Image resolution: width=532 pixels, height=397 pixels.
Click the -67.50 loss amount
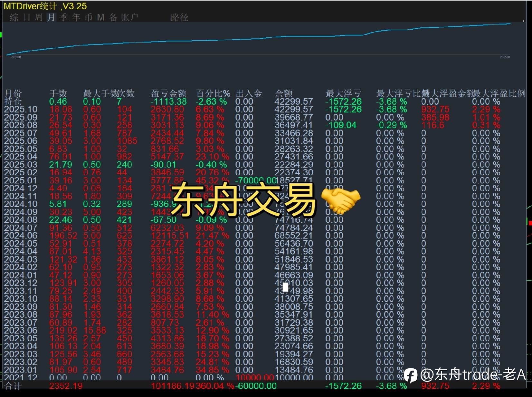click(x=164, y=220)
